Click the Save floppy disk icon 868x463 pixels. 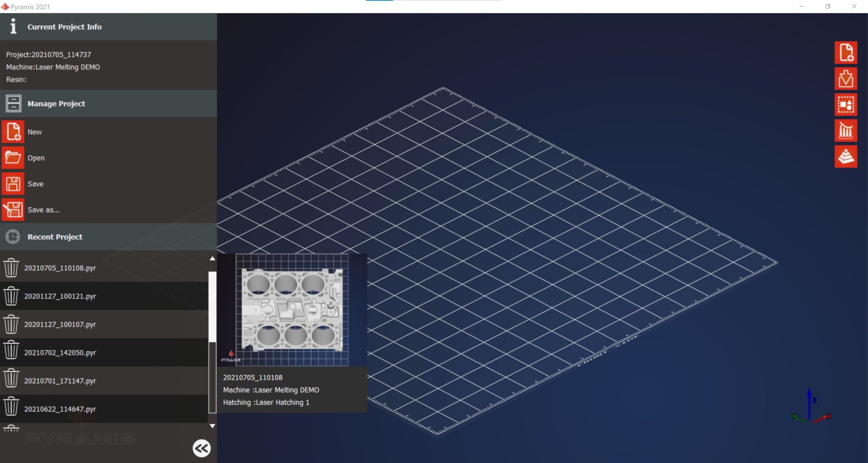click(13, 184)
